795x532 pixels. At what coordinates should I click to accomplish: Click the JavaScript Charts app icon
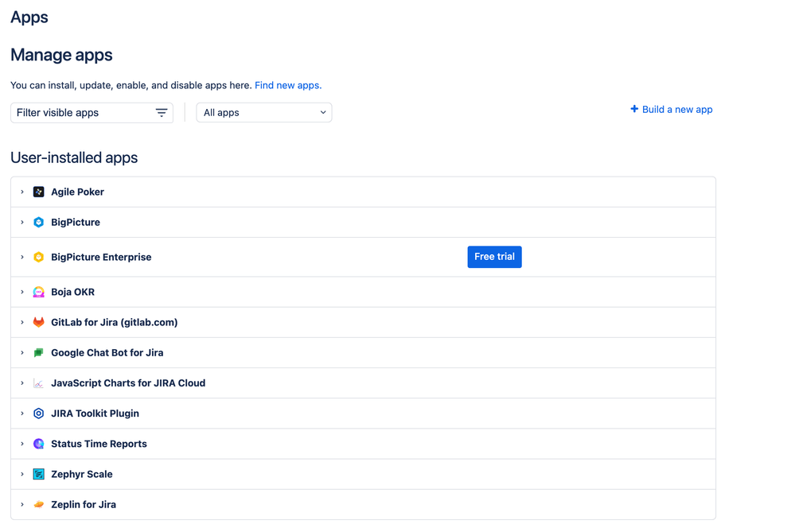tap(38, 383)
